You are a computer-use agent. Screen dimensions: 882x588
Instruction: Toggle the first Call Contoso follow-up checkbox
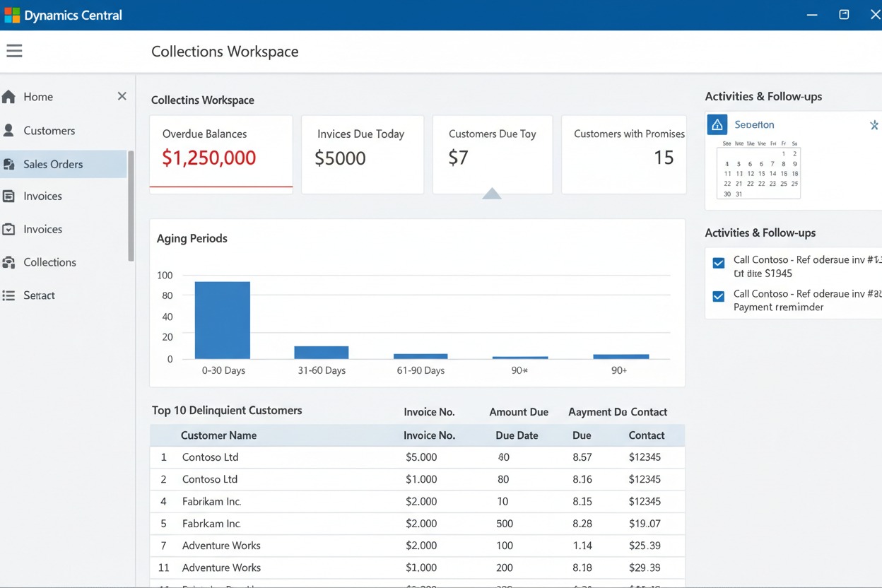click(718, 262)
